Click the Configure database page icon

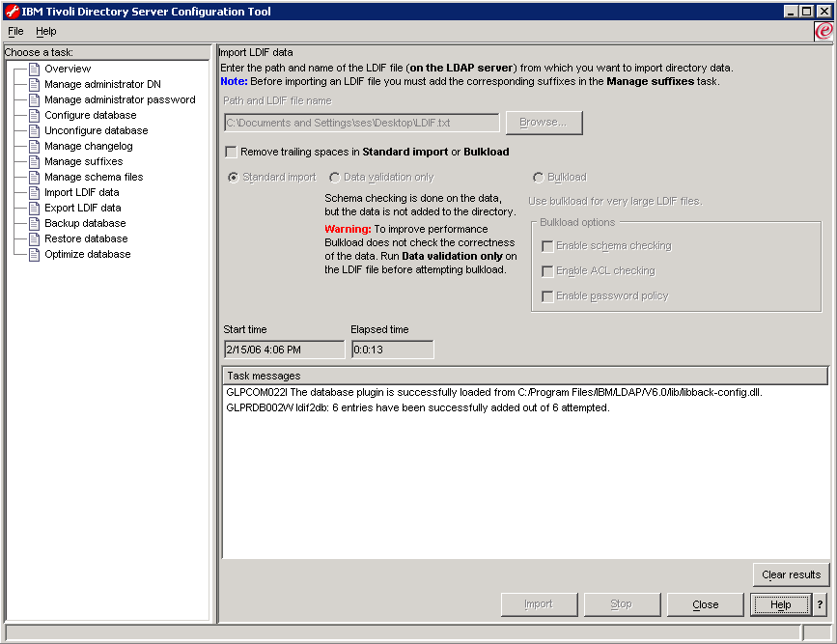[x=34, y=115]
